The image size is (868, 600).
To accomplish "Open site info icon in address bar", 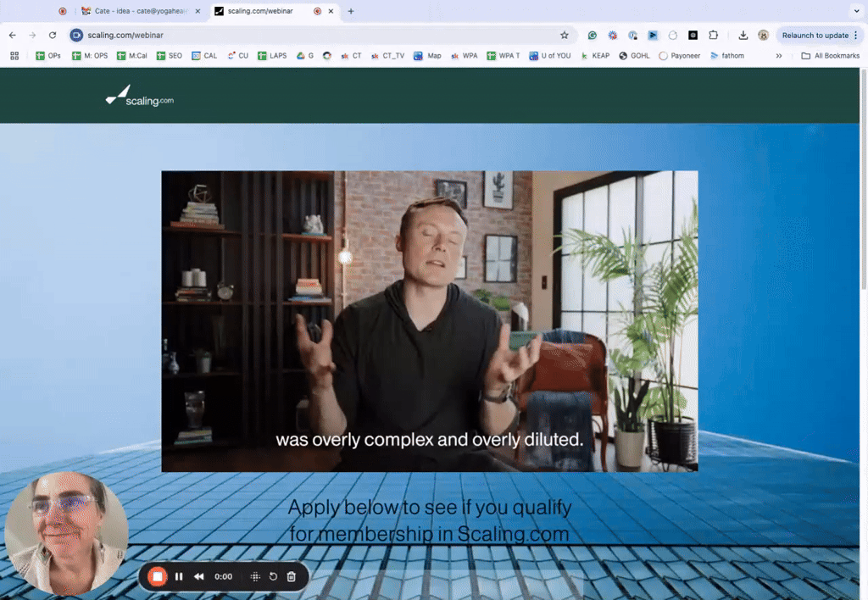I will pos(76,35).
